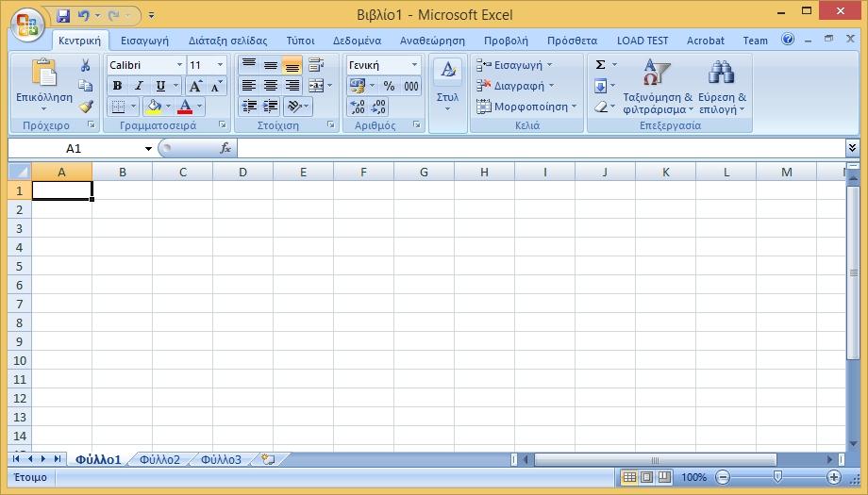The height and width of the screenshot is (495, 868).
Task: Open Εύρεση & επιλογή menu
Action: (x=722, y=87)
